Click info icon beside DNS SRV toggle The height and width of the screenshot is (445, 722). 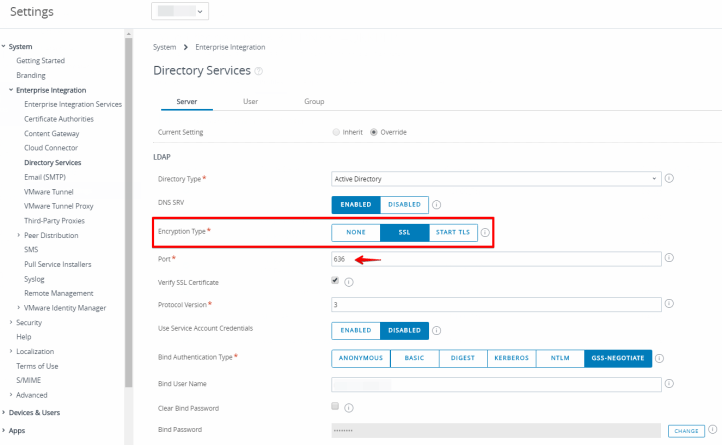(x=439, y=205)
